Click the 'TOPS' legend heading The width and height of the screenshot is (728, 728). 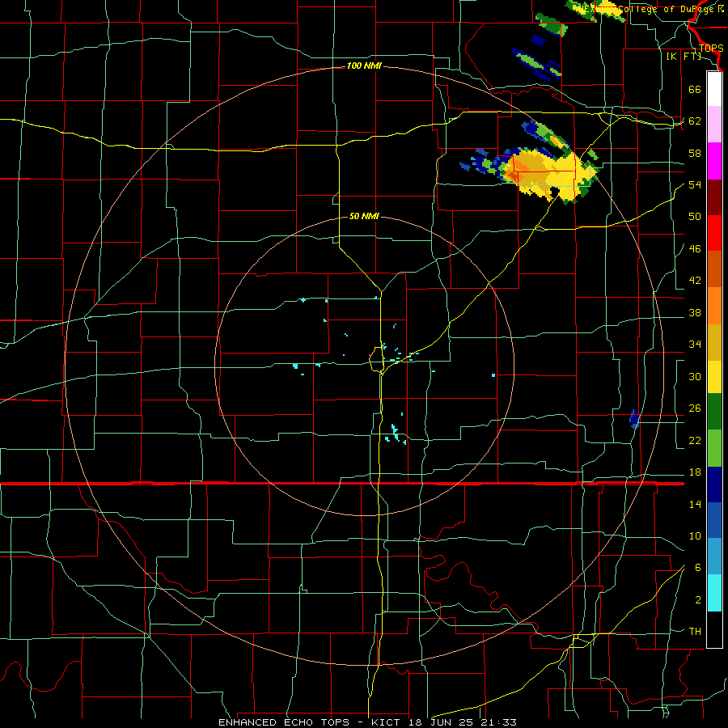[x=711, y=49]
